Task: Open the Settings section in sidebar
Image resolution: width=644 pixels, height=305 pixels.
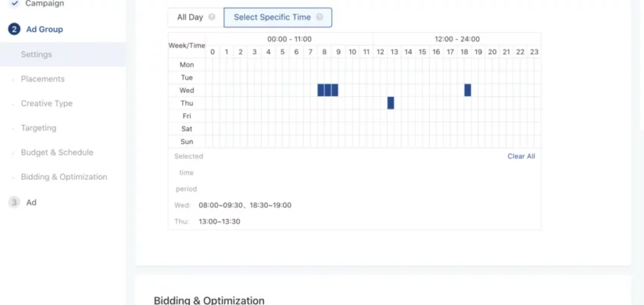Action: pos(37,54)
